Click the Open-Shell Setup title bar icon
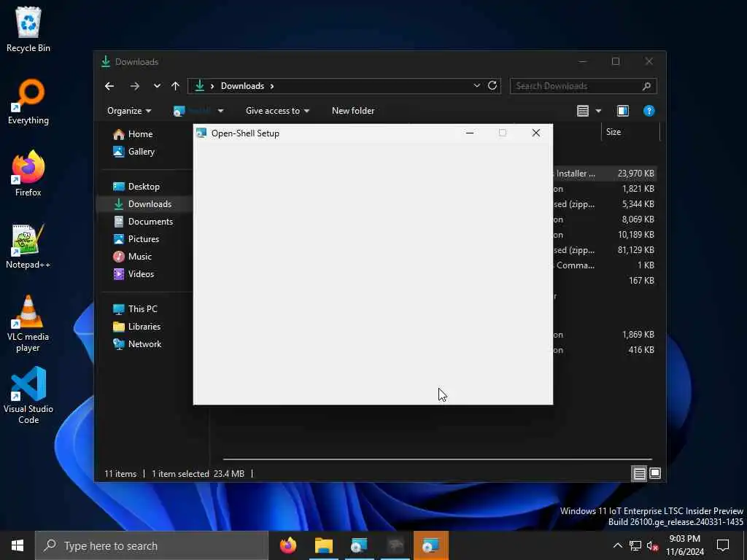 coord(201,133)
